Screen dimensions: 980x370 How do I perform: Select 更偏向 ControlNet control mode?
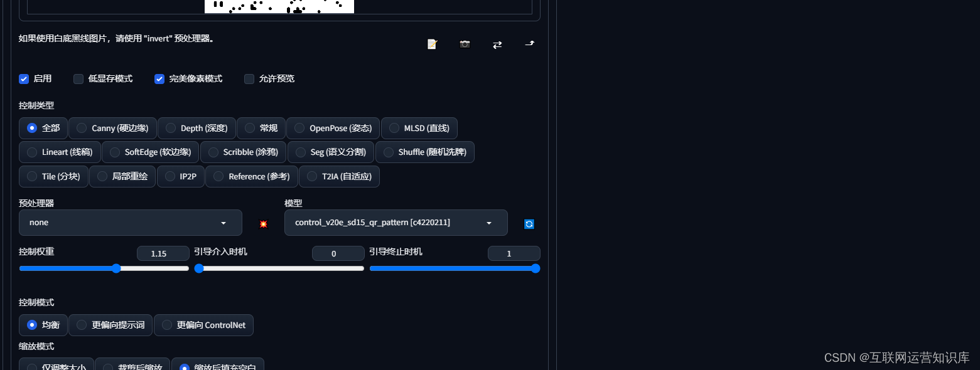pos(203,325)
